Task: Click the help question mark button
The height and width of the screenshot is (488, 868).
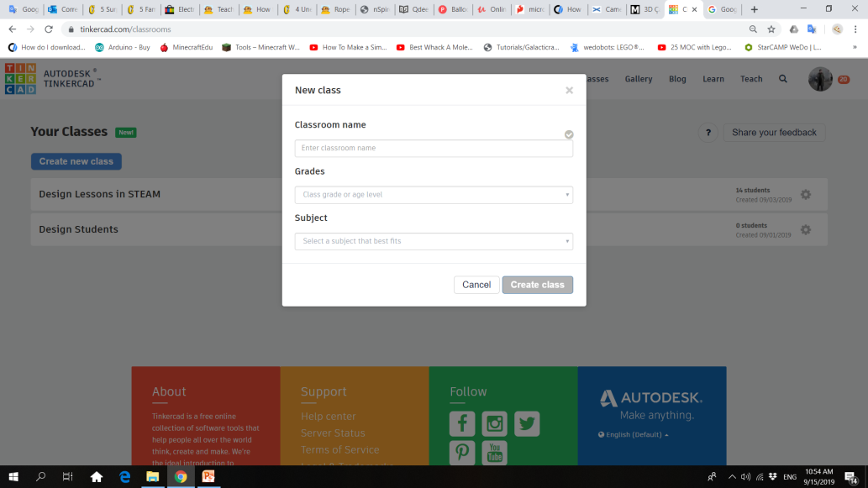Action: (x=709, y=133)
